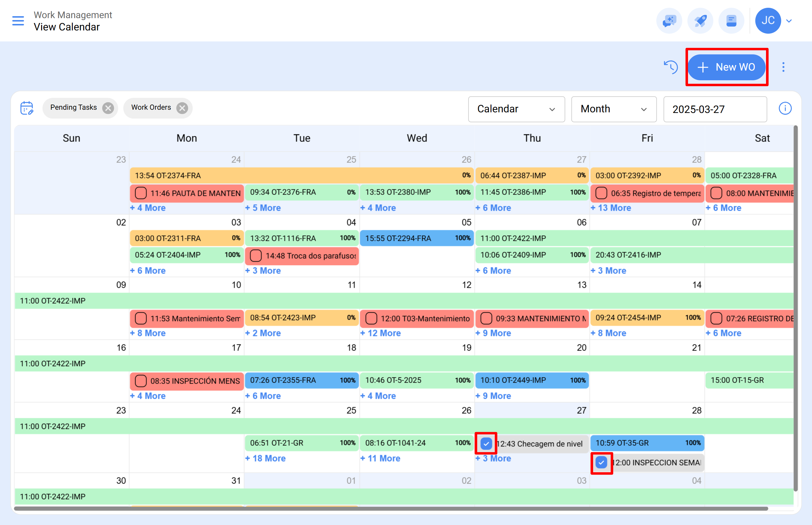Click the 2025-03-27 date field
This screenshot has width=812, height=525.
pos(715,109)
